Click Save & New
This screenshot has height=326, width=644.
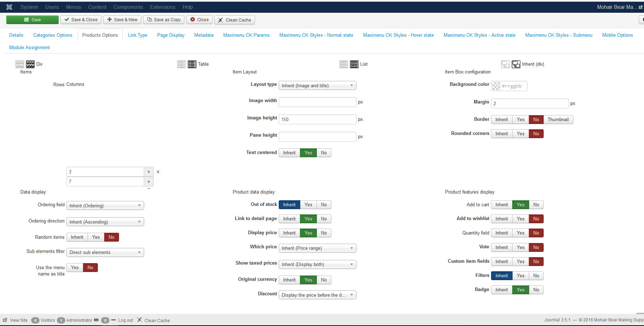(x=122, y=20)
